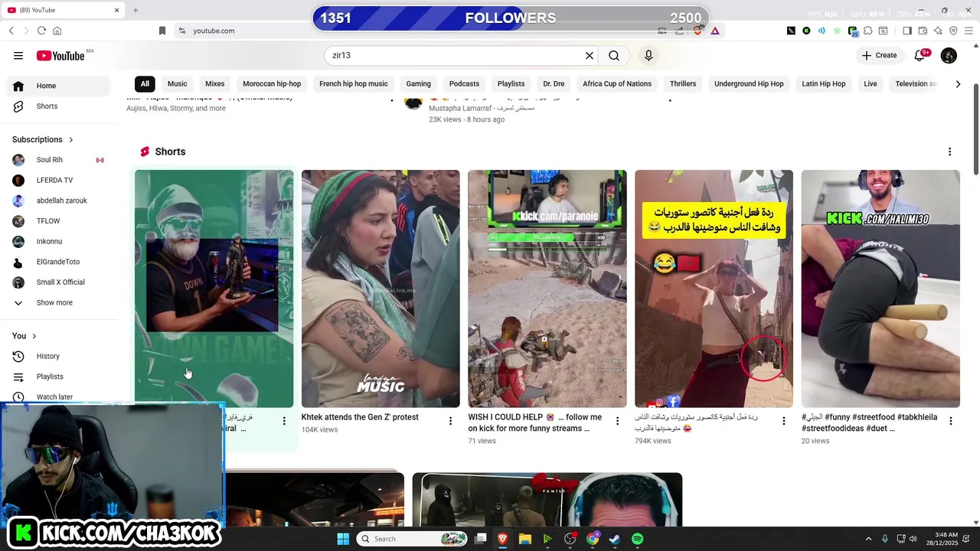Screen dimensions: 980x551
Task: Expand Subscriptions section chevron
Action: [71, 139]
